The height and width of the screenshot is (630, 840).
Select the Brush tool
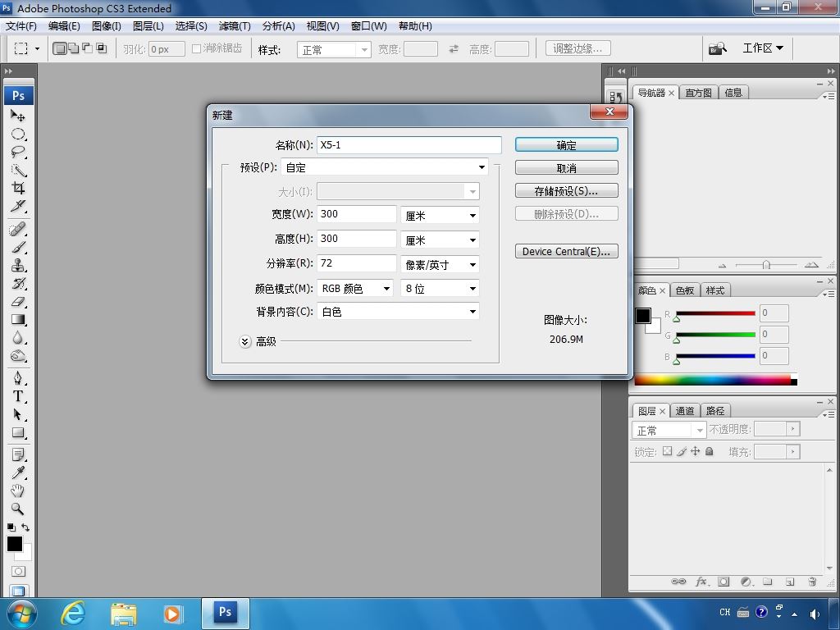(x=18, y=248)
